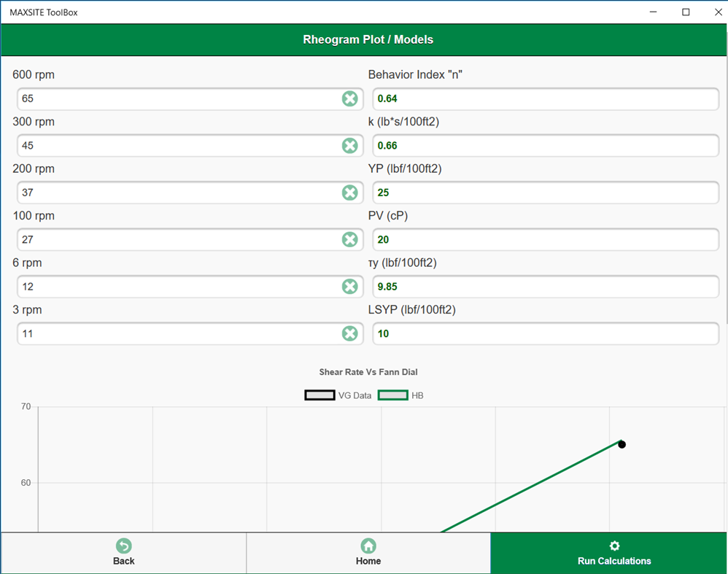Clear the 6 rpm input value
The width and height of the screenshot is (728, 574).
[x=349, y=287]
